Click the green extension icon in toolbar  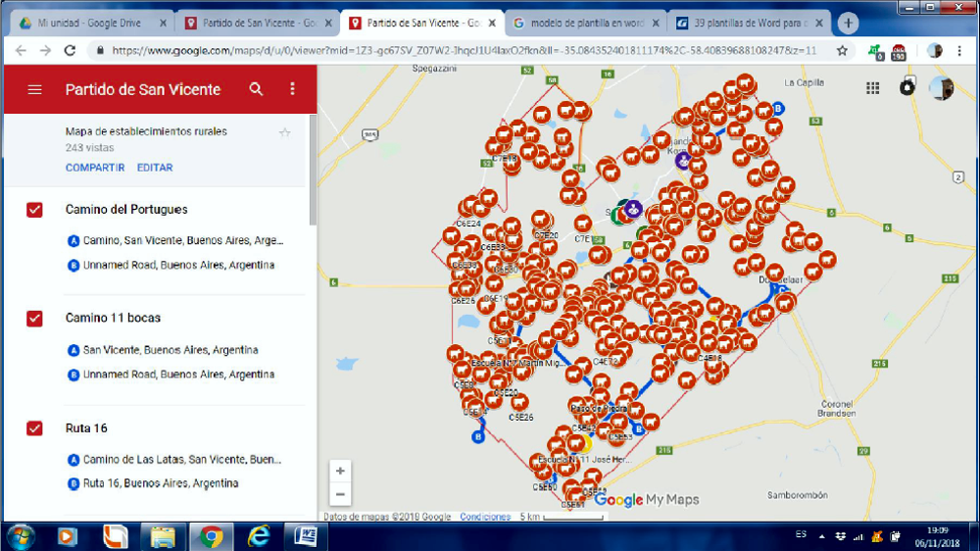[x=875, y=52]
